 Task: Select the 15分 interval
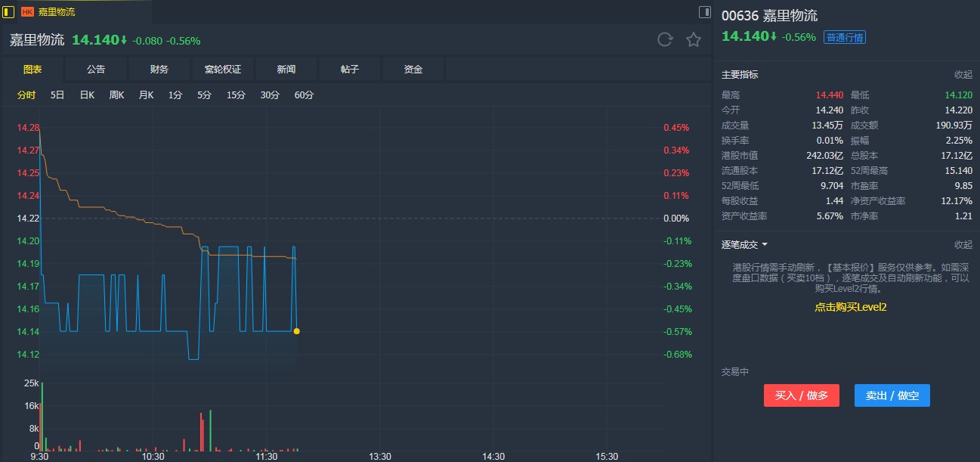coord(236,95)
